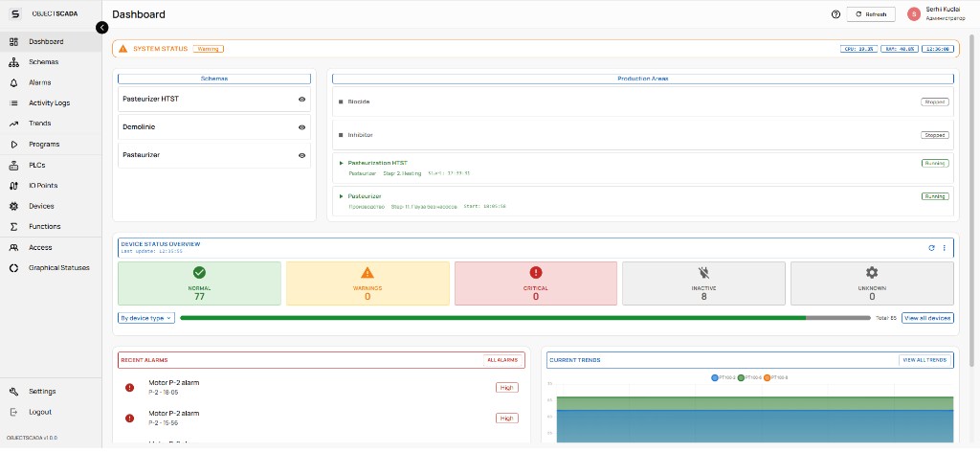Click the Refresh button

point(871,14)
